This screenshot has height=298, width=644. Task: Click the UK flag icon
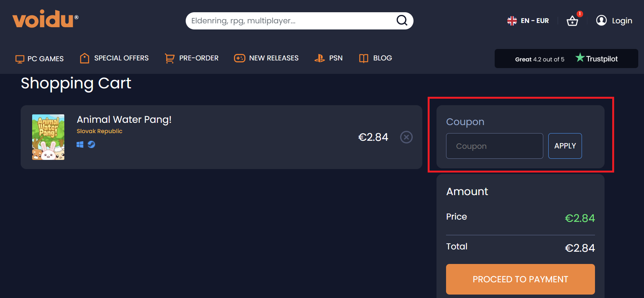512,21
